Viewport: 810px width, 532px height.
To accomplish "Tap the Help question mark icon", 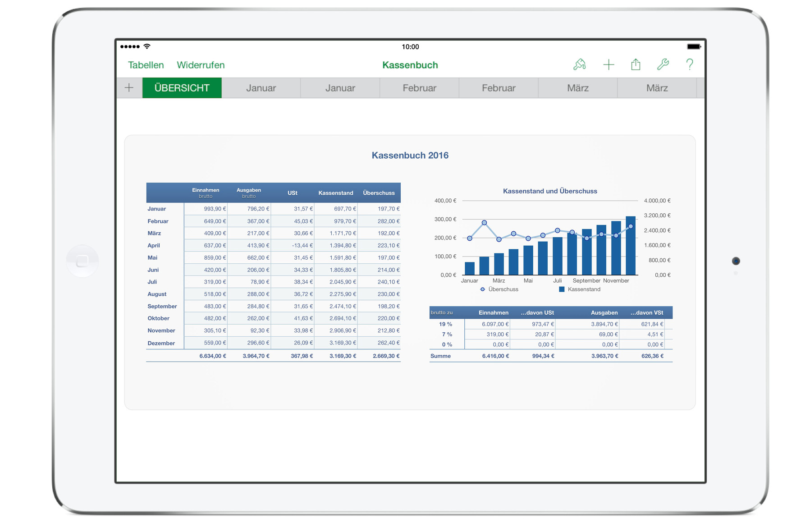I will pyautogui.click(x=690, y=65).
